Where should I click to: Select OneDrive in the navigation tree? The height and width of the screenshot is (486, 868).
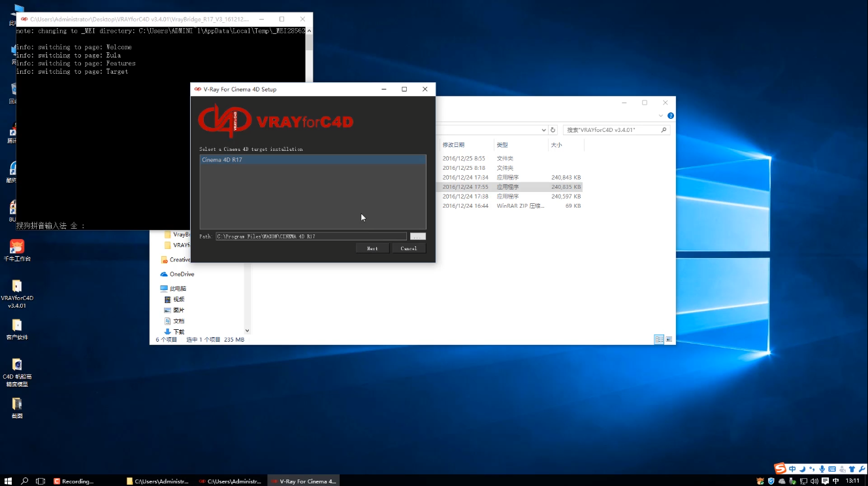(x=182, y=274)
